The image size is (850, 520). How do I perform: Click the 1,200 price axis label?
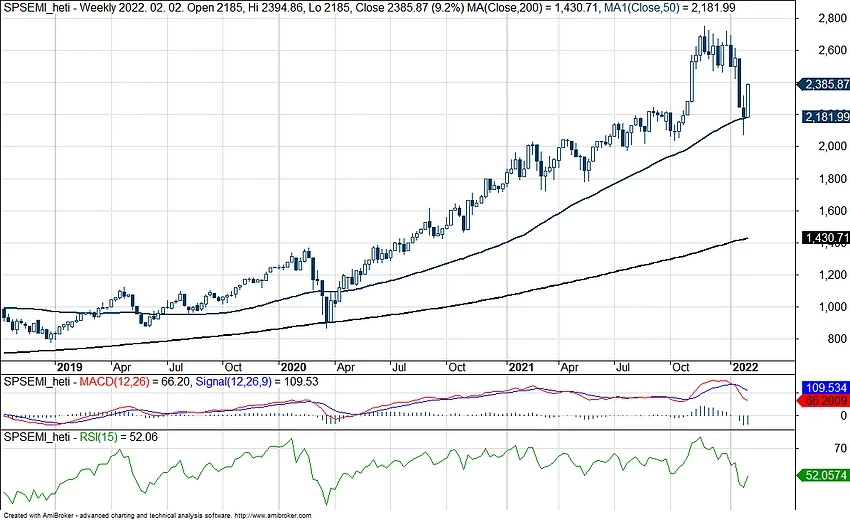click(x=832, y=275)
